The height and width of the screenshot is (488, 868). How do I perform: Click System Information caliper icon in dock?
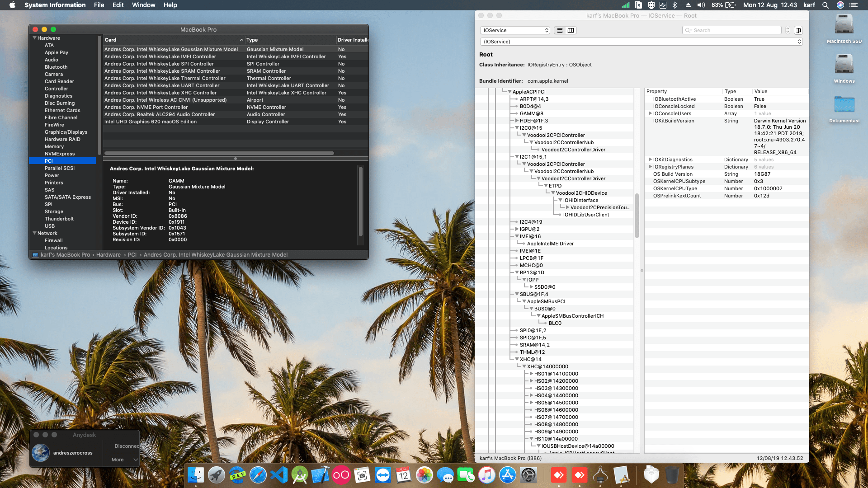click(600, 475)
